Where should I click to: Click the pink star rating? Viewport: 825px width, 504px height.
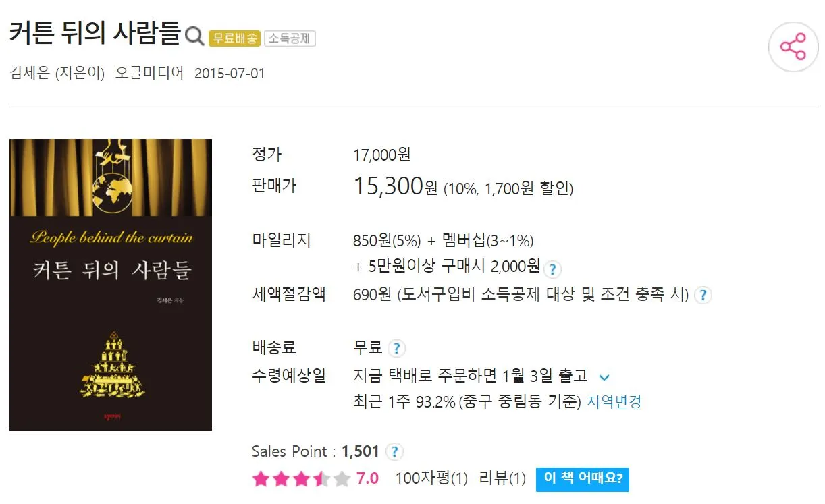pyautogui.click(x=301, y=479)
